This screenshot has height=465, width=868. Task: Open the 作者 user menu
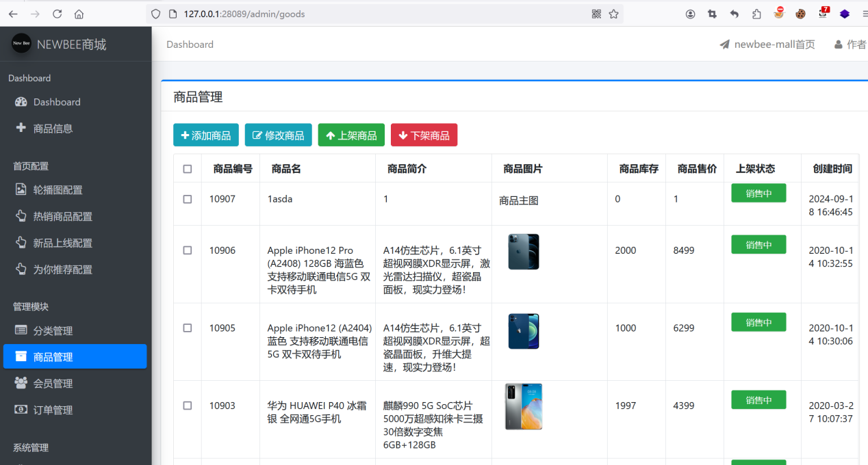(x=850, y=44)
